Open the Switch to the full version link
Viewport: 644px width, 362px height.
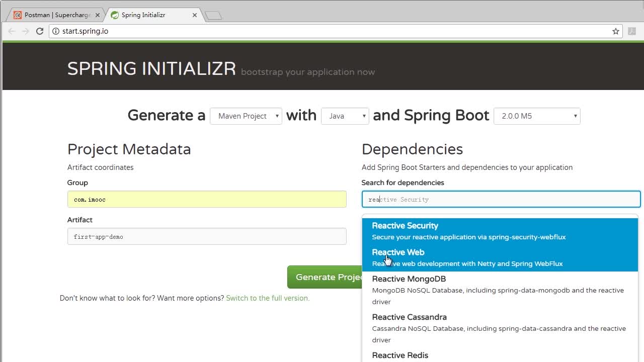click(x=268, y=298)
